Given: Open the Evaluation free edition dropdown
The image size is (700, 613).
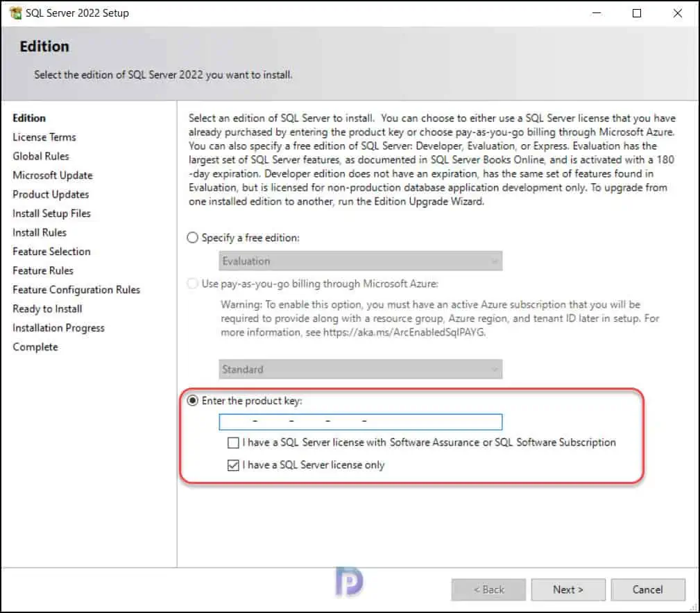Looking at the screenshot, I should coord(360,261).
